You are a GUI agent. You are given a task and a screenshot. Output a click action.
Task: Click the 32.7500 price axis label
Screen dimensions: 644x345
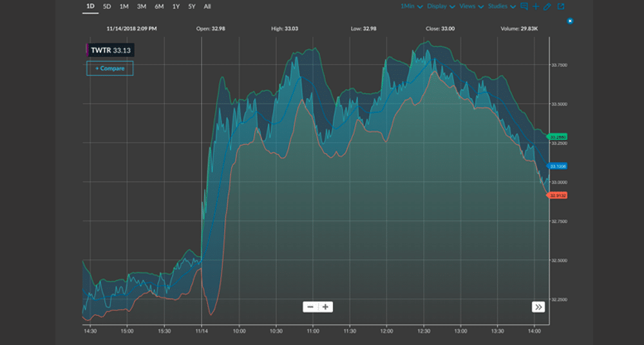[x=559, y=221]
